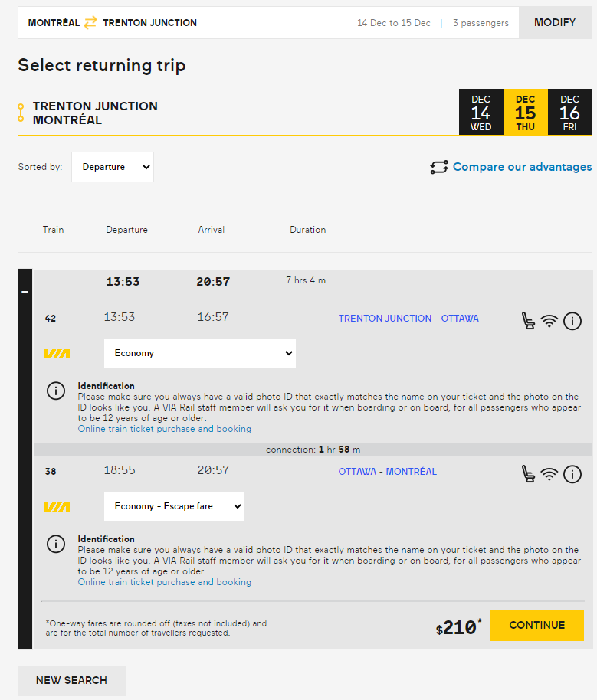Select the Dec 14 Wed date tab
This screenshot has height=700, width=597.
(x=481, y=113)
